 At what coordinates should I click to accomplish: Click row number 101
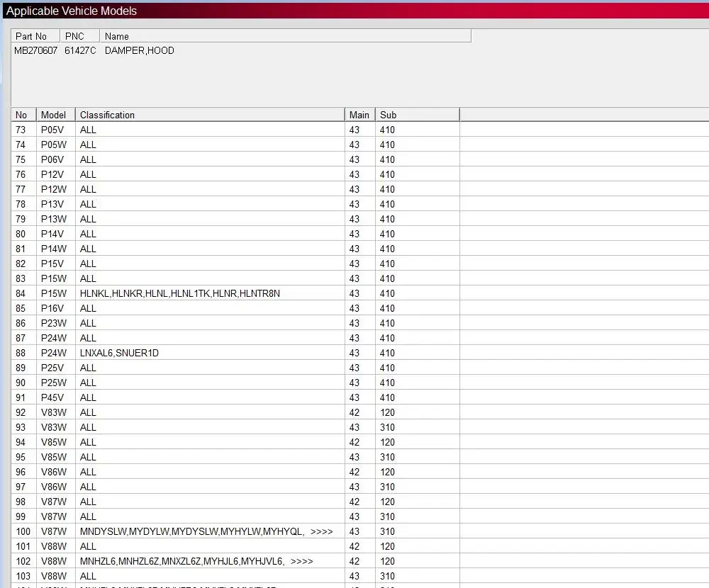pos(23,547)
